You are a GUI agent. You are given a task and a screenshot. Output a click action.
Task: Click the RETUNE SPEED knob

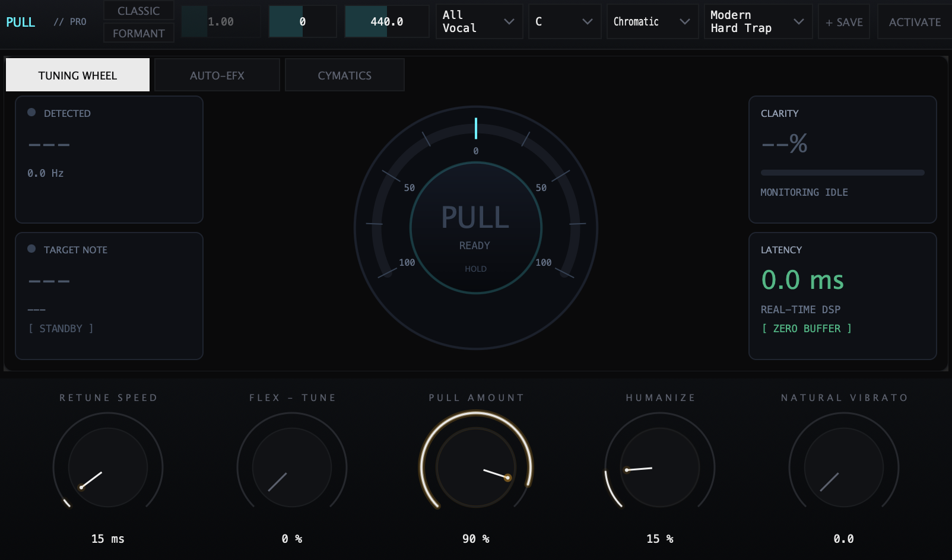pyautogui.click(x=108, y=467)
